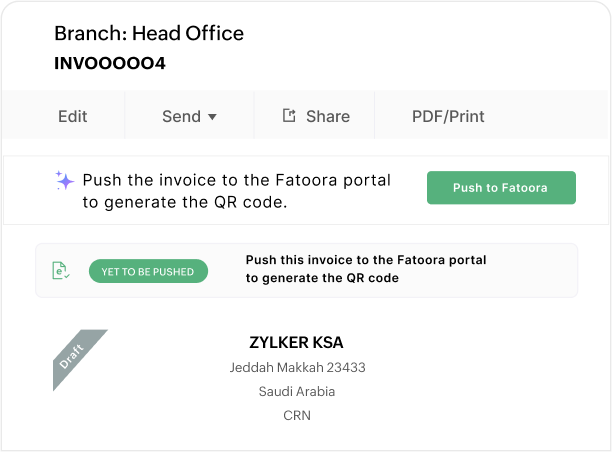612x452 pixels.
Task: Click the YET TO BE PUSHED badge
Action: [x=148, y=271]
